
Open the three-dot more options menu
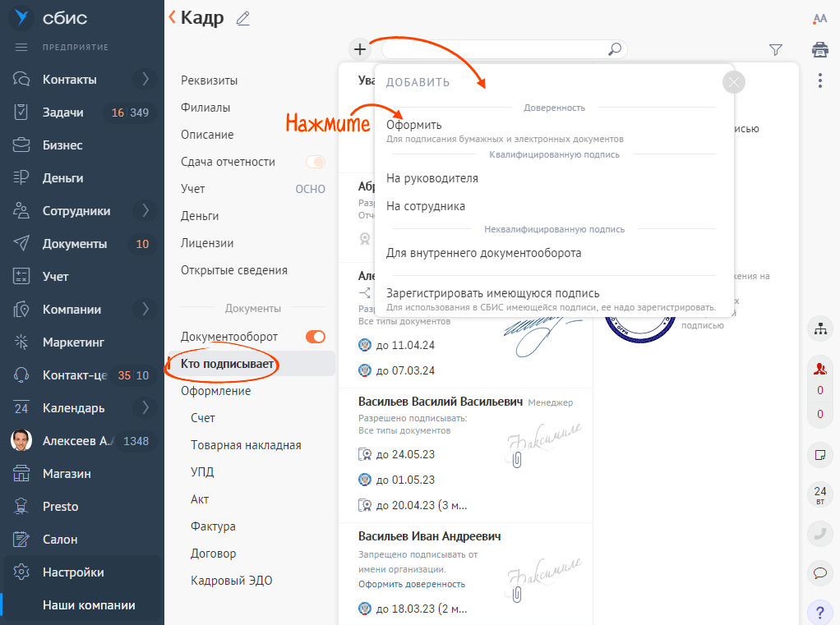click(x=819, y=80)
